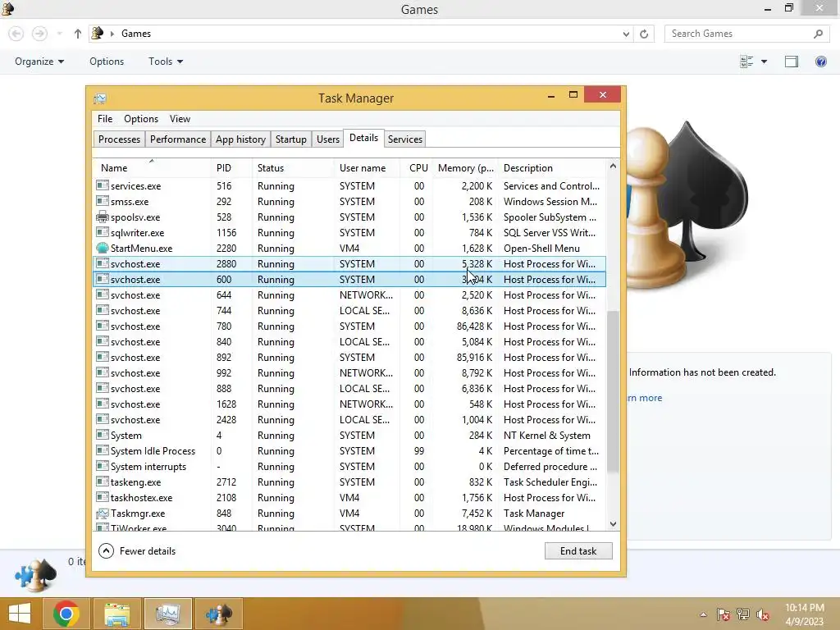Click the learn more link in Games window
Image resolution: width=840 pixels, height=630 pixels.
pos(645,398)
